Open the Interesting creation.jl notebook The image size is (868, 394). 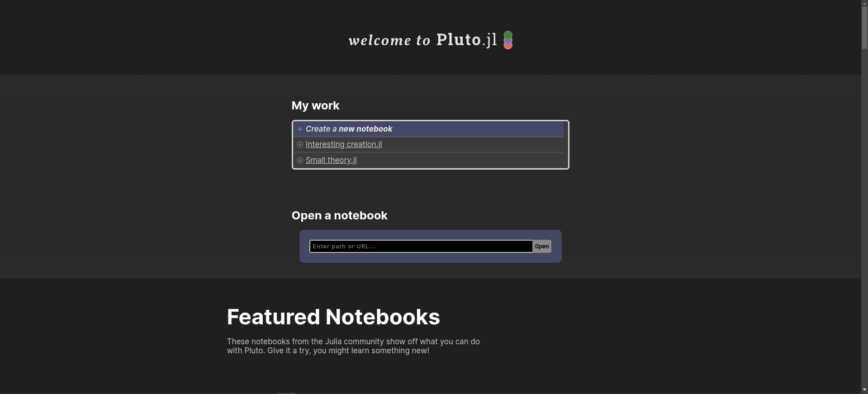[344, 144]
